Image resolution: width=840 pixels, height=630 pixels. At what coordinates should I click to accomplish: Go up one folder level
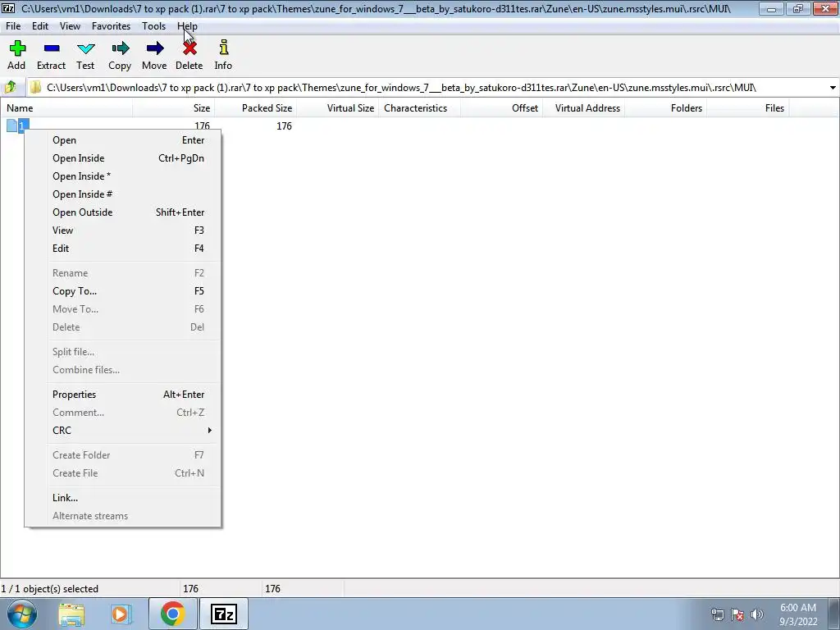coord(11,87)
